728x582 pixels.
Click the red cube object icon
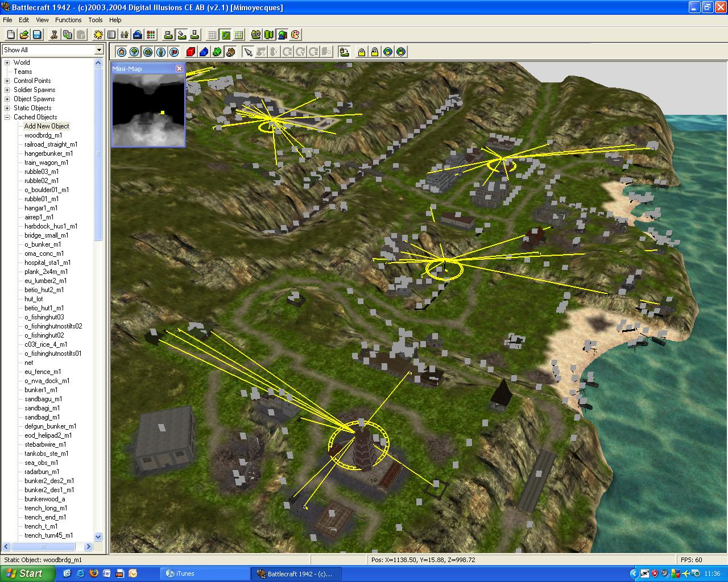(191, 52)
